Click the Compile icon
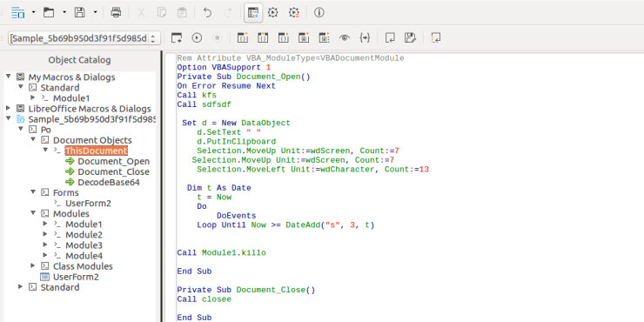 [177, 37]
